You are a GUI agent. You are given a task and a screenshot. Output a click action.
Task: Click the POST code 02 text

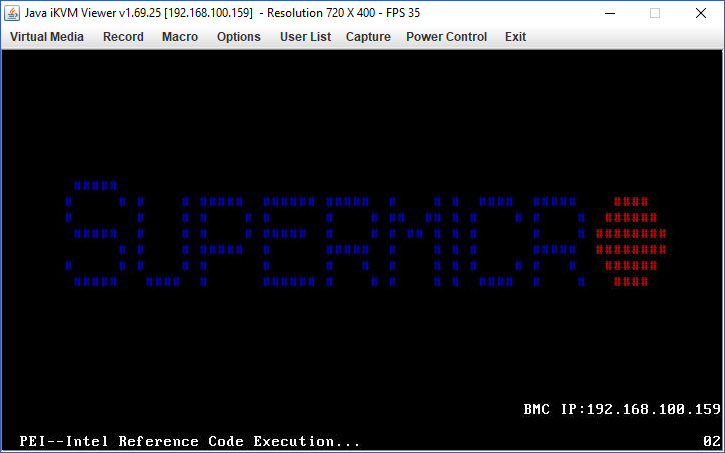tap(712, 441)
